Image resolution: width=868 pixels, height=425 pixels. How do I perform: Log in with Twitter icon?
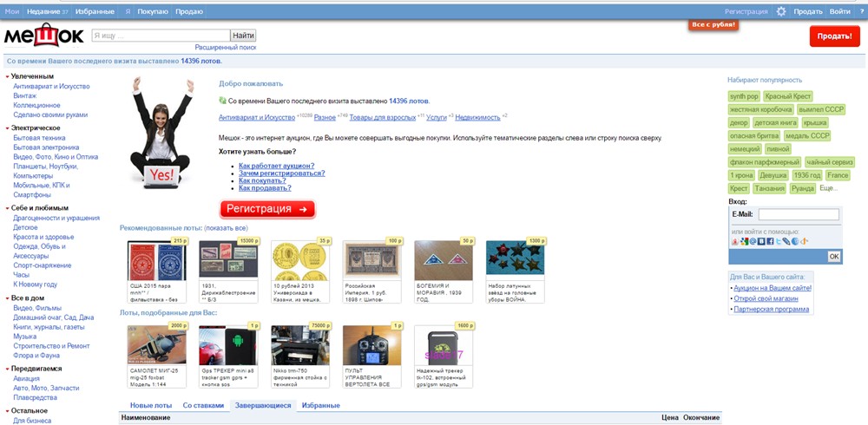coord(779,241)
